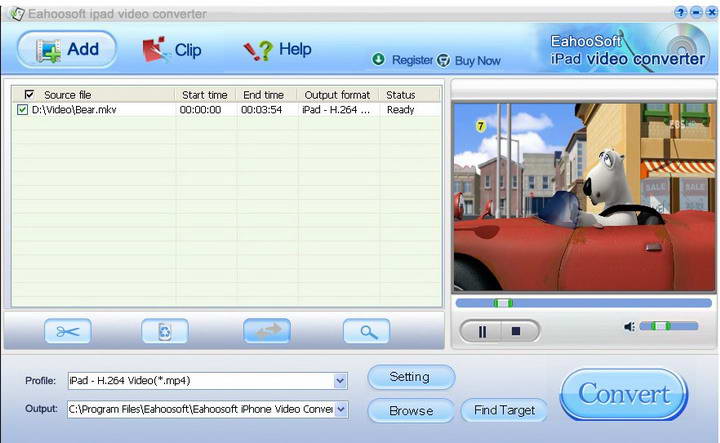Uncheck the Bear.mkv file checkbox

[22, 109]
